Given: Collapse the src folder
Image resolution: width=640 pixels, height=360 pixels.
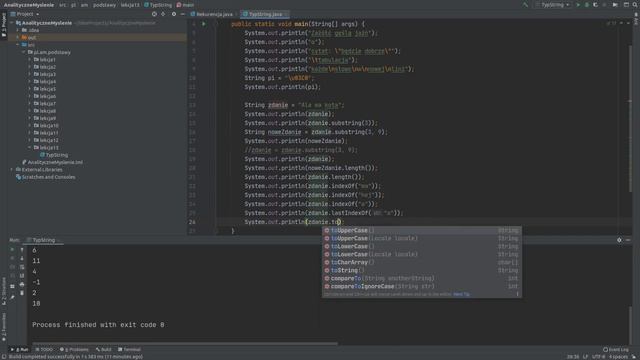Looking at the screenshot, I should 18,45.
